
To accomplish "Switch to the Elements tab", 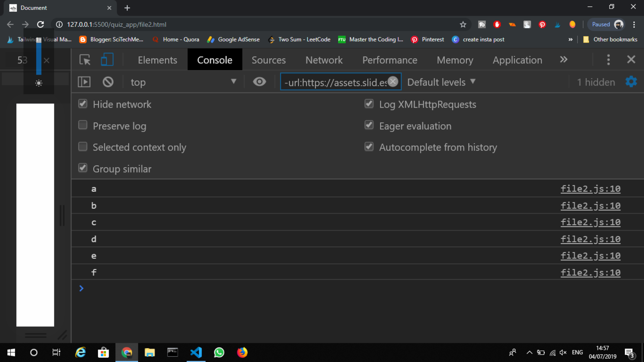I will (157, 60).
